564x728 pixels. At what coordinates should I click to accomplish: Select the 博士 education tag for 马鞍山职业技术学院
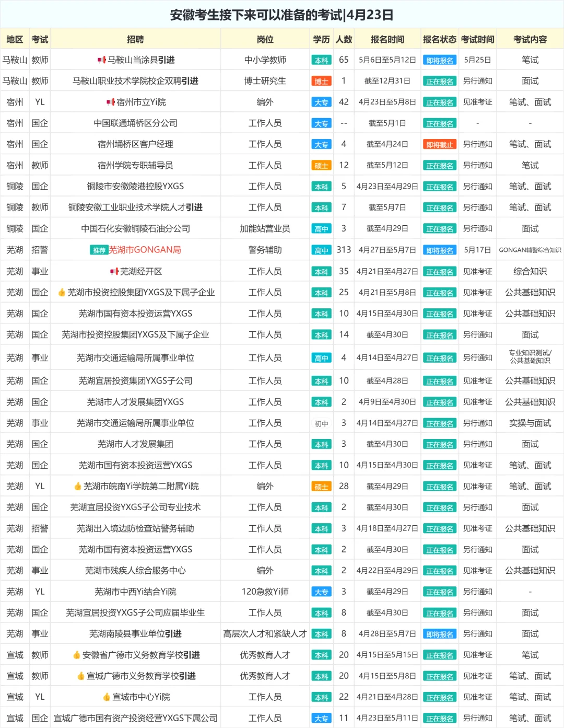point(321,80)
